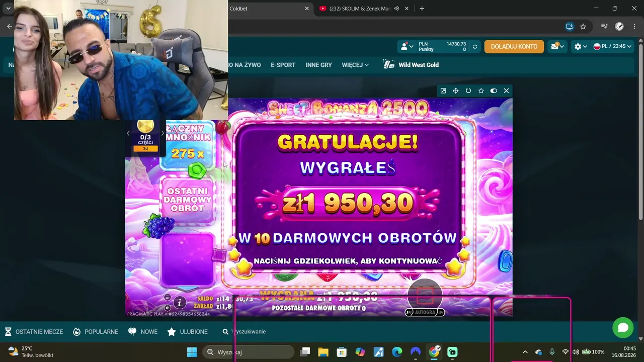Expand the Więcej menu
Viewport: 644px width, 362px height.
click(355, 65)
